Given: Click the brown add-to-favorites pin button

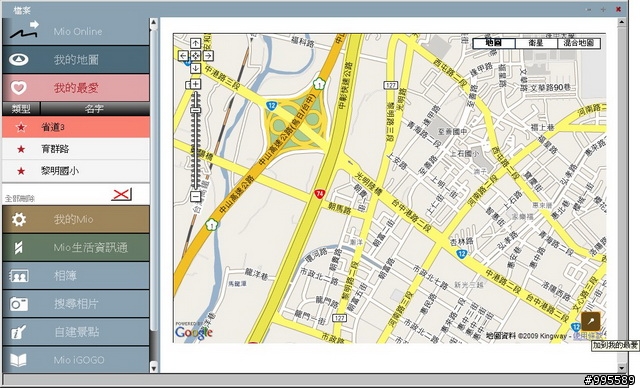Looking at the screenshot, I should click(590, 321).
